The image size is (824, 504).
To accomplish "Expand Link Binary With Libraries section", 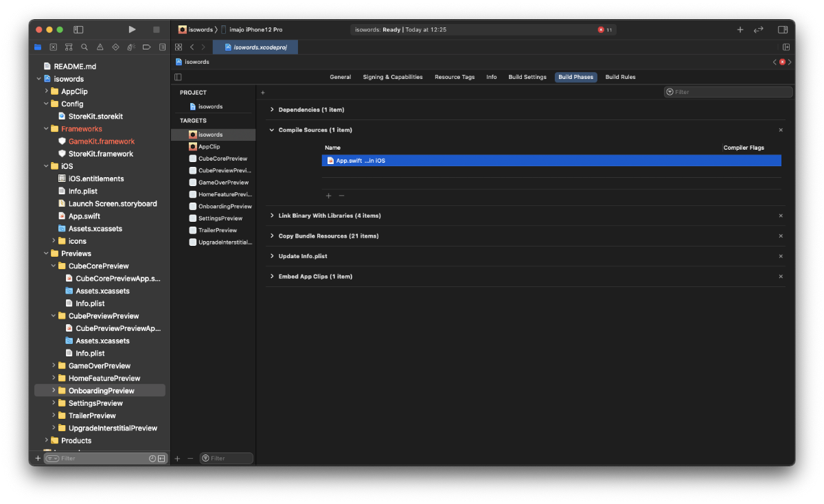I will [x=272, y=216].
